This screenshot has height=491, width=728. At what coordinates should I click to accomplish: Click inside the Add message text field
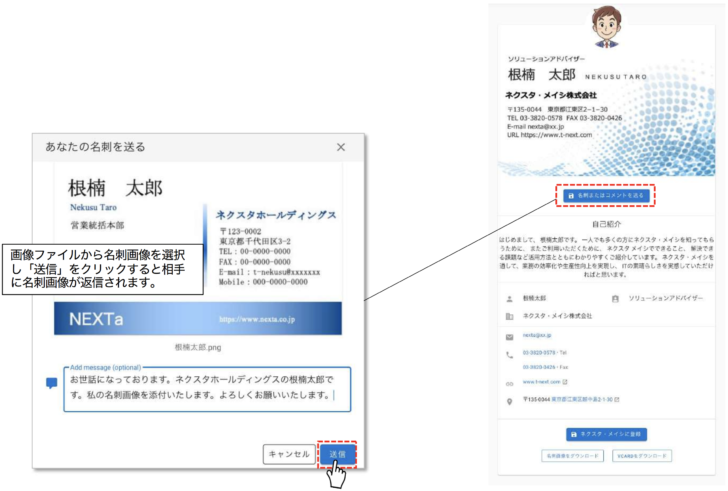207,389
